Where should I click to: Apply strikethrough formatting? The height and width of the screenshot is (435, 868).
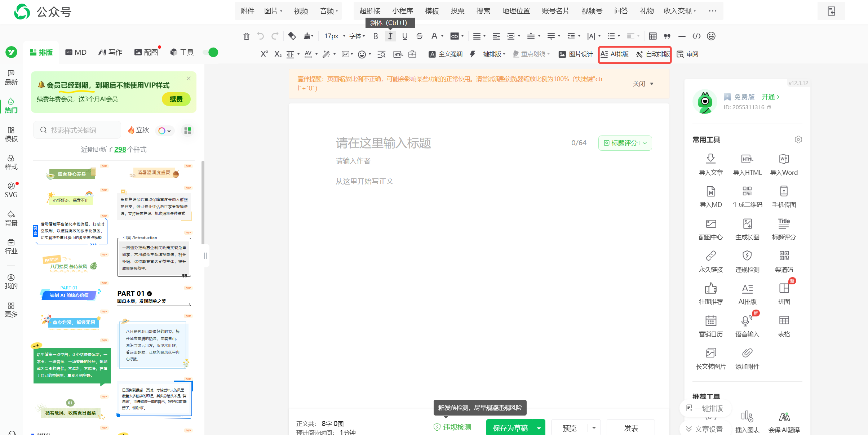(419, 36)
